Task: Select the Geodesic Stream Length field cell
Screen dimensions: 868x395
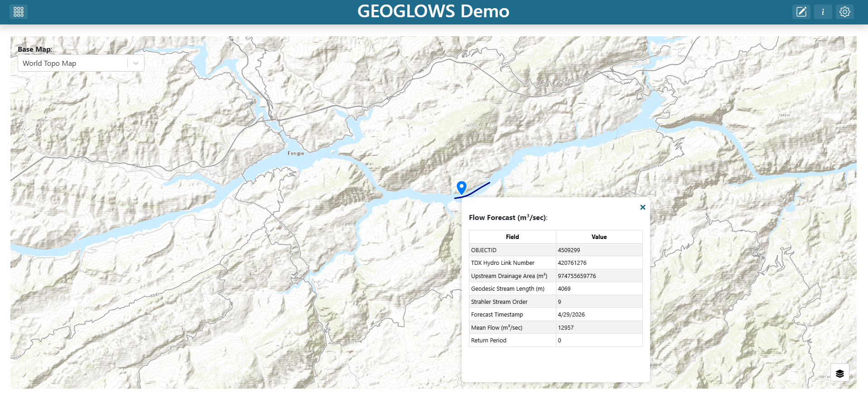Action: click(512, 289)
